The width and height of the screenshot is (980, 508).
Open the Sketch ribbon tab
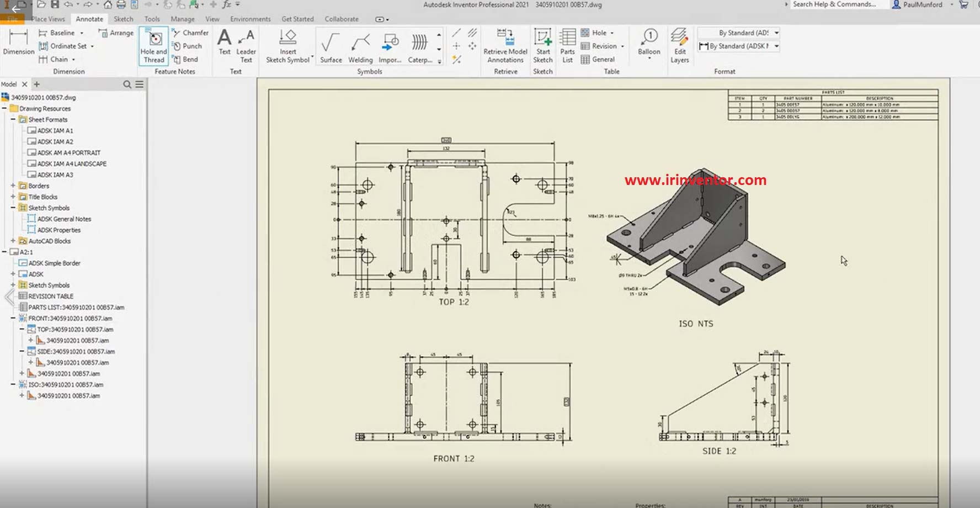(x=124, y=19)
